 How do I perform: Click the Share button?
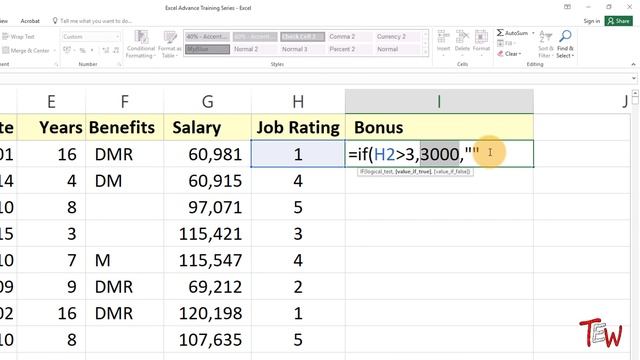coord(619,21)
